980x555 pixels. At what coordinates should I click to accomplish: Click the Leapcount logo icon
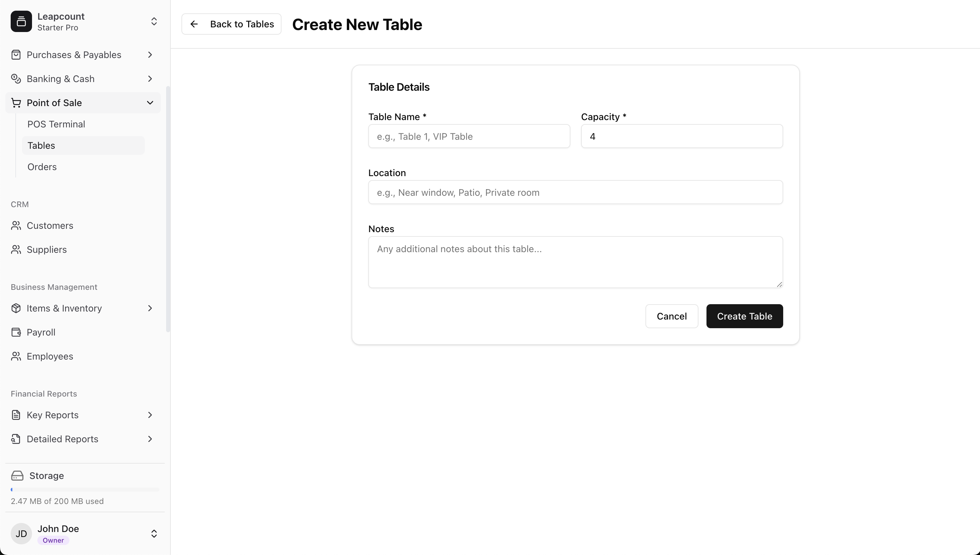21,21
